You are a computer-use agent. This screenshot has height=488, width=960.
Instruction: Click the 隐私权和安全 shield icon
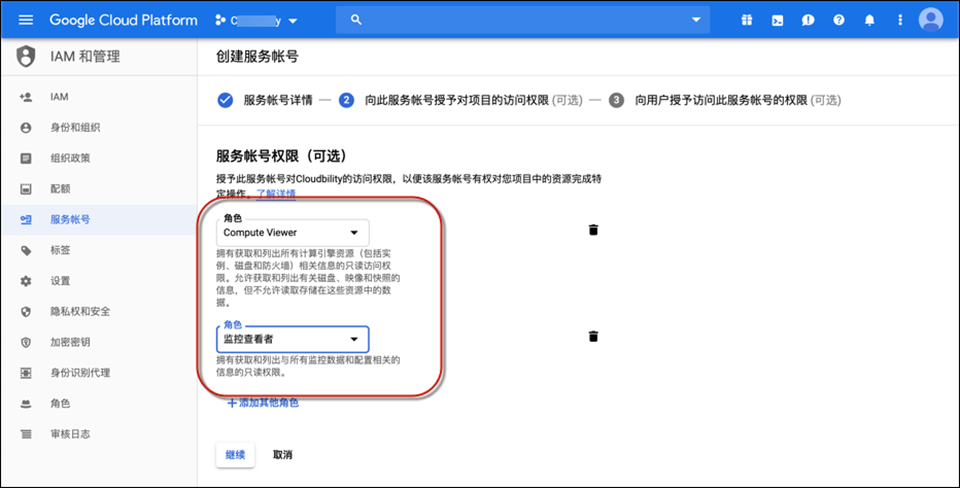[x=26, y=311]
